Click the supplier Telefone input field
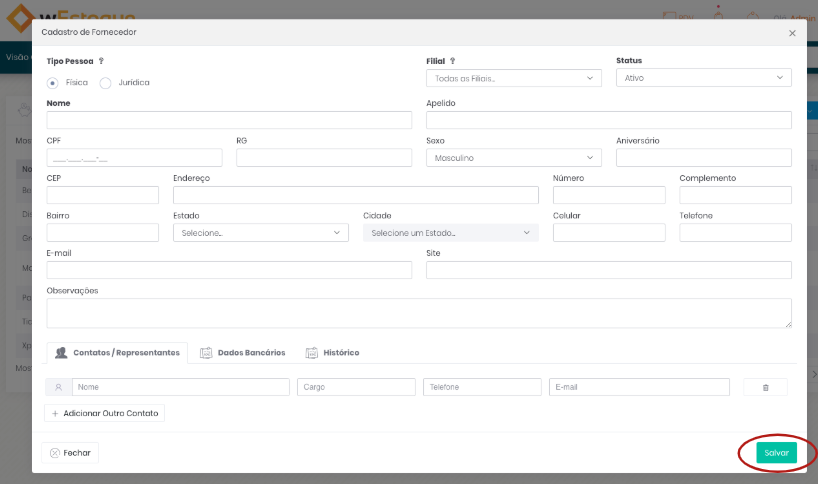The width and height of the screenshot is (818, 484). tap(736, 233)
